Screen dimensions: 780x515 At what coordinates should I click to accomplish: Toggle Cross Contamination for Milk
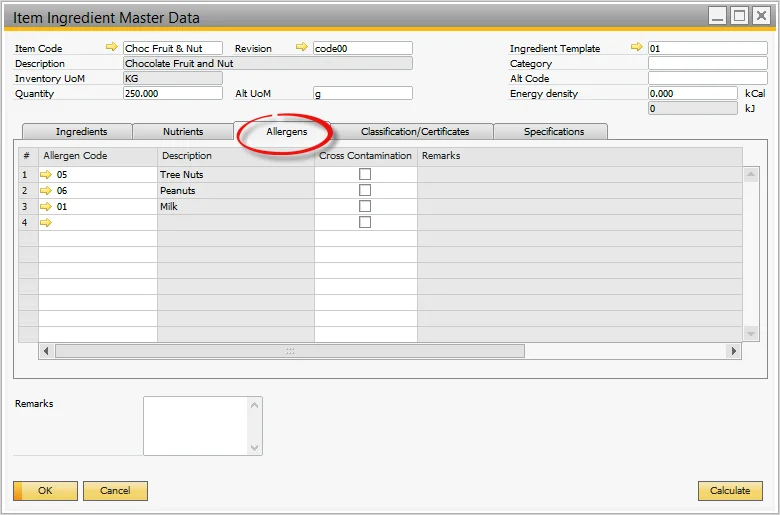pos(365,206)
